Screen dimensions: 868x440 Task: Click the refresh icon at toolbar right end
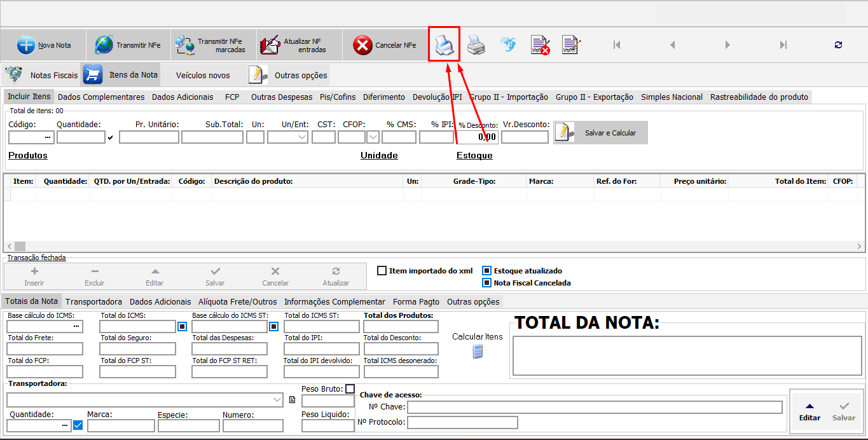click(838, 44)
